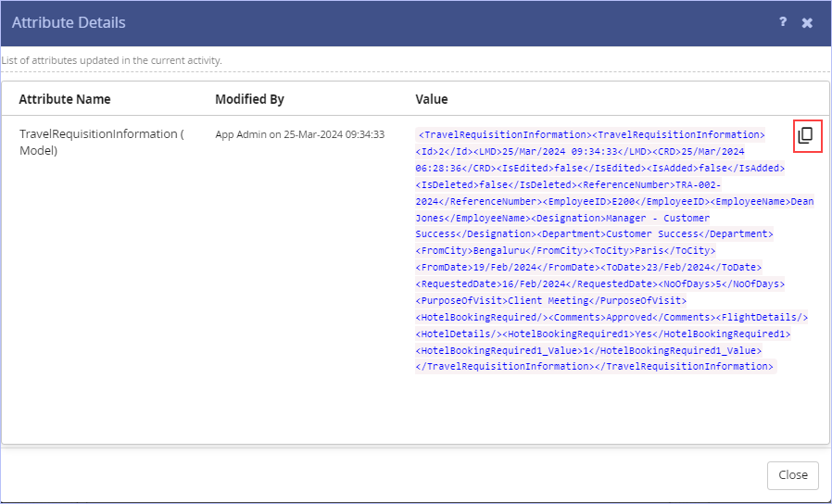
Task: Click the HotelBookingRequired1_Value XML line
Action: click(588, 350)
